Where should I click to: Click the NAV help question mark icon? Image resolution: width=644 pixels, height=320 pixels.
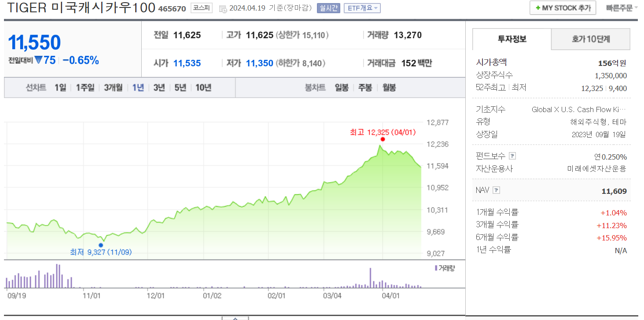[497, 190]
